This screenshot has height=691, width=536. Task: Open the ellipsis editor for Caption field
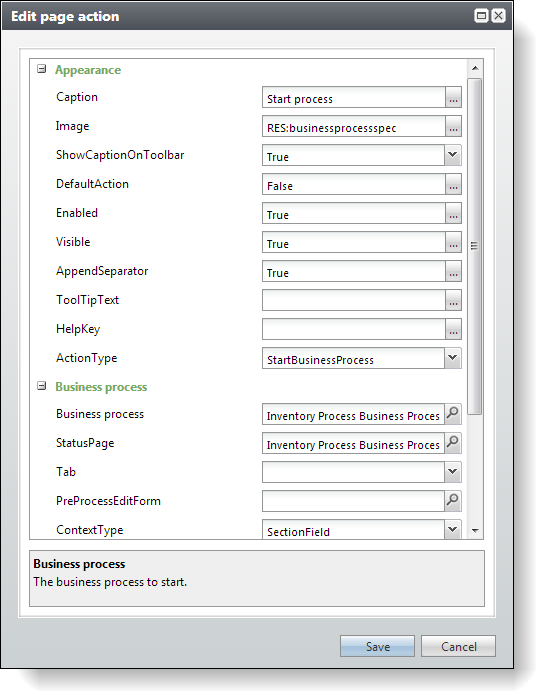tap(453, 97)
